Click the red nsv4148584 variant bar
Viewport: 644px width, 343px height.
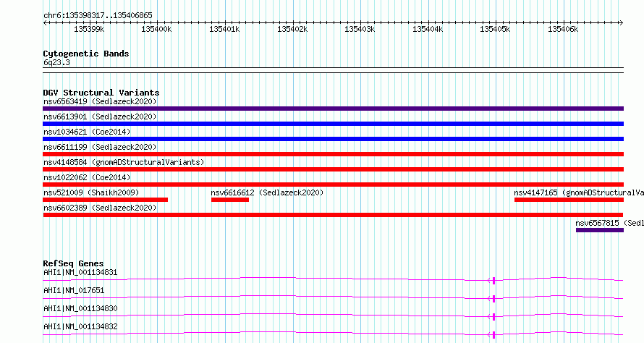(x=333, y=169)
